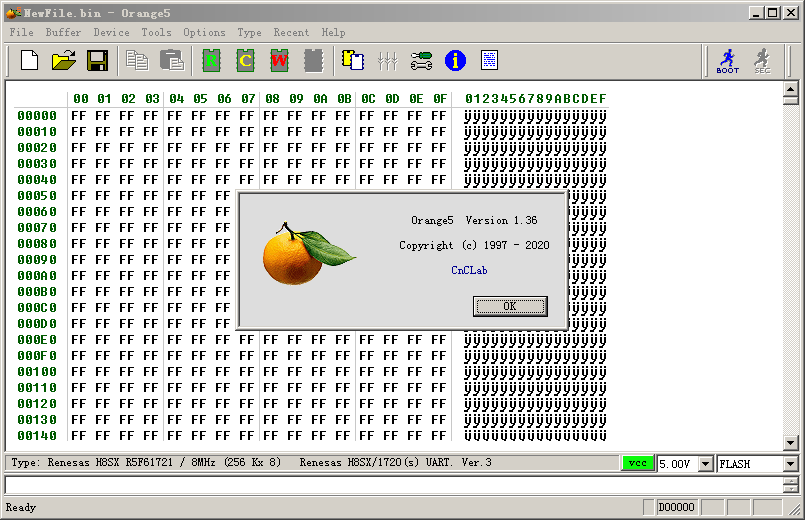Open the Device menu
Image resolution: width=805 pixels, height=520 pixels.
111,32
